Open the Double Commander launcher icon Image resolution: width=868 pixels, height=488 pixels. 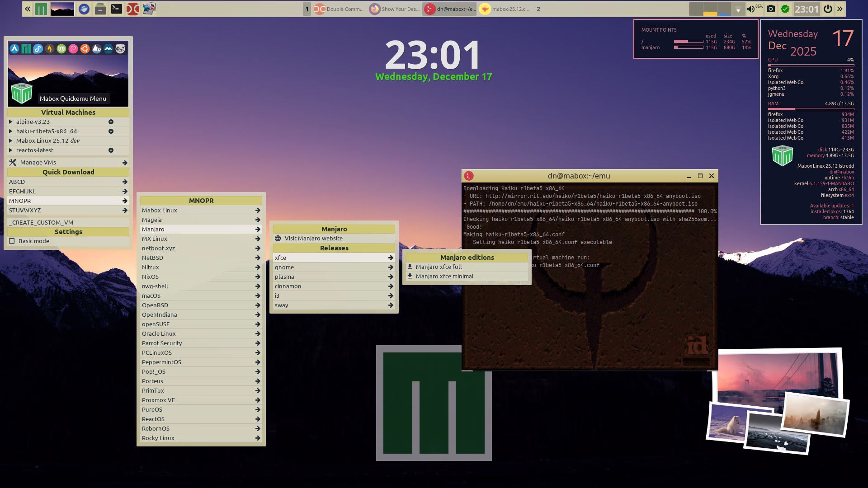pyautogui.click(x=132, y=9)
